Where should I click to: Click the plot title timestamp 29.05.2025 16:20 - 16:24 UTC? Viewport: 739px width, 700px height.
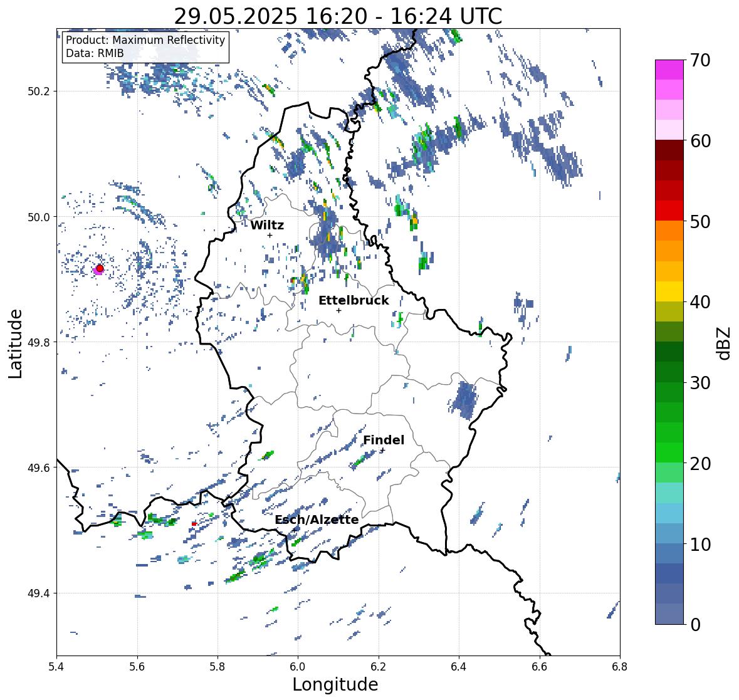[x=338, y=16]
